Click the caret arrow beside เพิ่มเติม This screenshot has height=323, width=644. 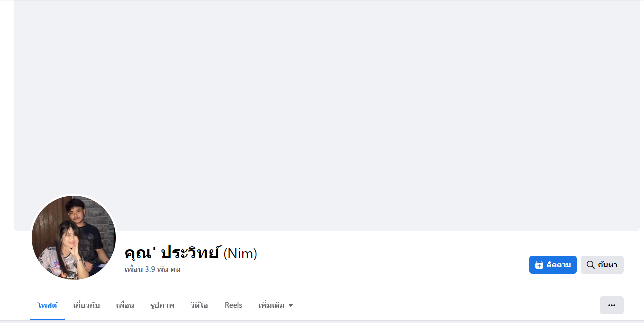tap(291, 305)
